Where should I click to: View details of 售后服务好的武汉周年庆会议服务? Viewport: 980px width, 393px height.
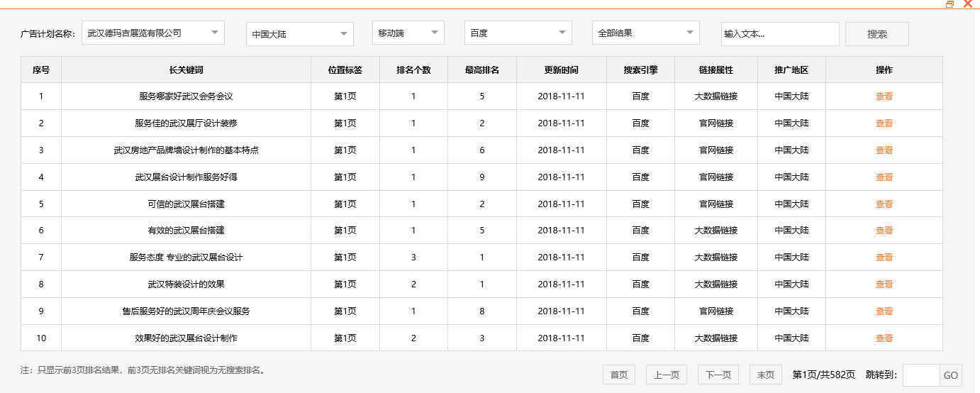pos(884,311)
